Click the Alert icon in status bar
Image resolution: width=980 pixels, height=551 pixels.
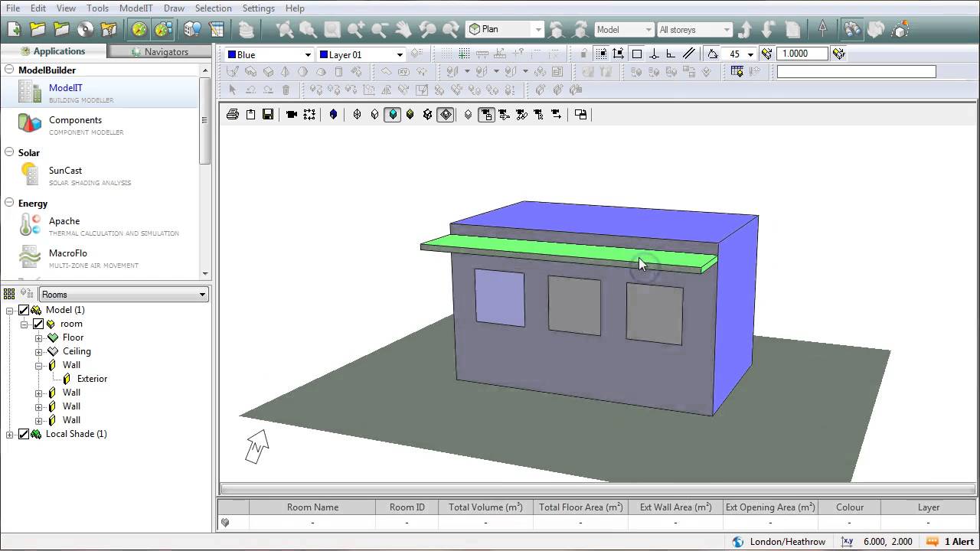point(933,541)
